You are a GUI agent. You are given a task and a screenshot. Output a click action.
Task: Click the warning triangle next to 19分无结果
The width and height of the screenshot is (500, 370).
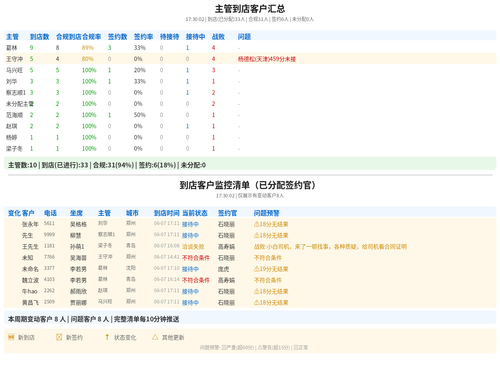coord(257,269)
